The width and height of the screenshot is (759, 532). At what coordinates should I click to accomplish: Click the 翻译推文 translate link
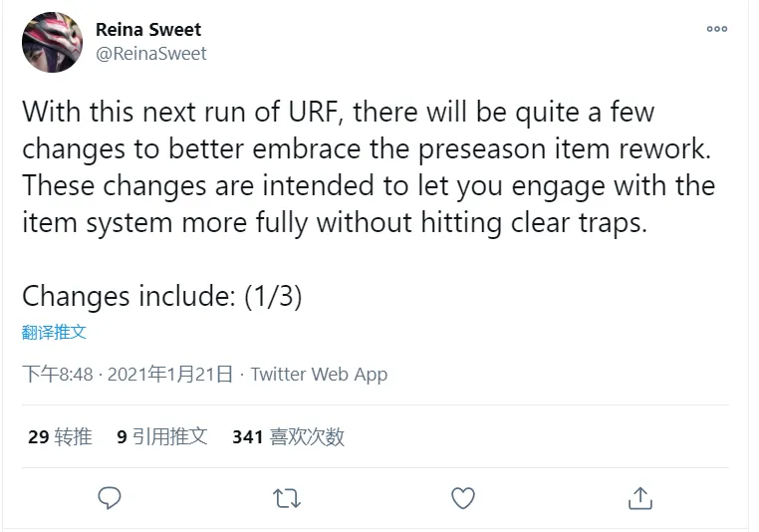pyautogui.click(x=54, y=332)
